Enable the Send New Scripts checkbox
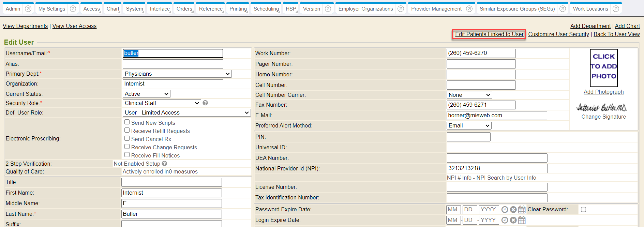This screenshot has width=644, height=227. tap(127, 122)
